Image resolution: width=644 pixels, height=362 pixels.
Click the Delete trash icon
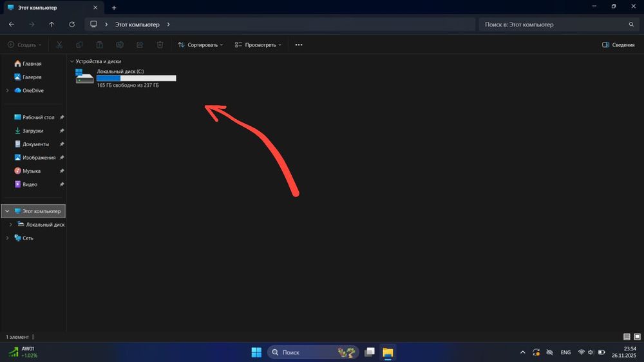pyautogui.click(x=160, y=45)
